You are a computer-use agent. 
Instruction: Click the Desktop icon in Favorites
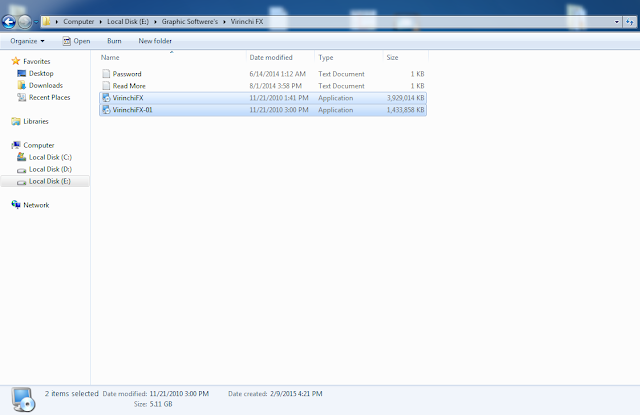click(x=22, y=73)
